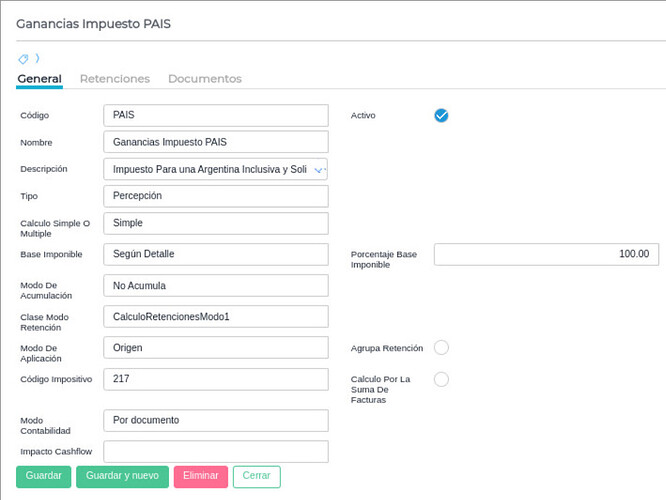This screenshot has height=500, width=666.
Task: Uncheck the Activo checkbox
Action: point(441,115)
